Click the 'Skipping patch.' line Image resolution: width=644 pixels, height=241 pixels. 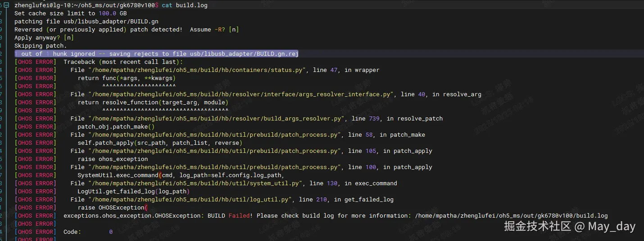coord(41,46)
